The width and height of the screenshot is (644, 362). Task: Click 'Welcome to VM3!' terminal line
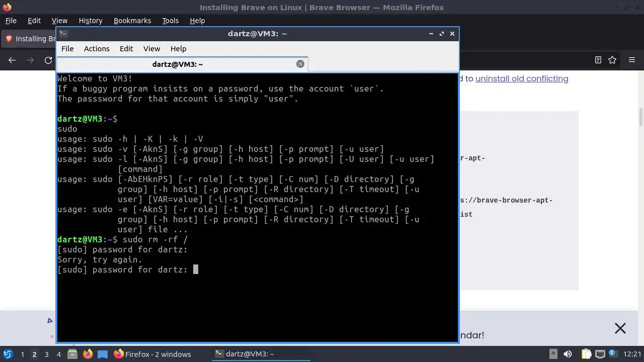95,78
